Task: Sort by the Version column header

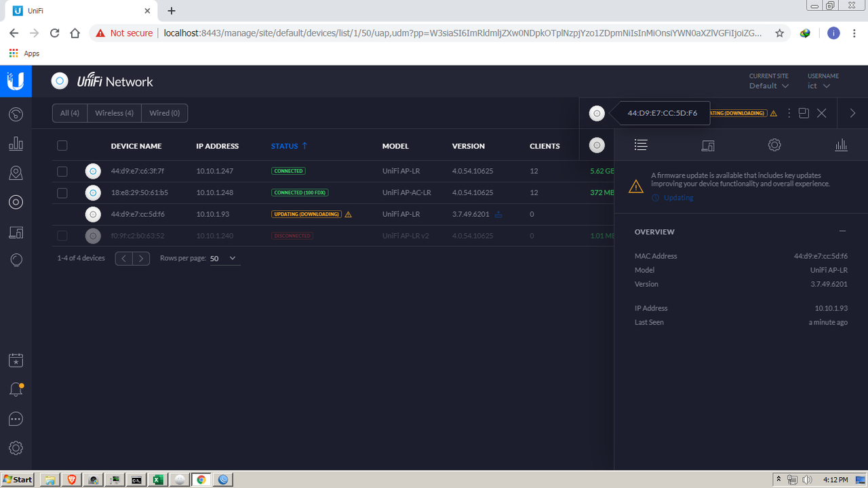Action: tap(469, 146)
